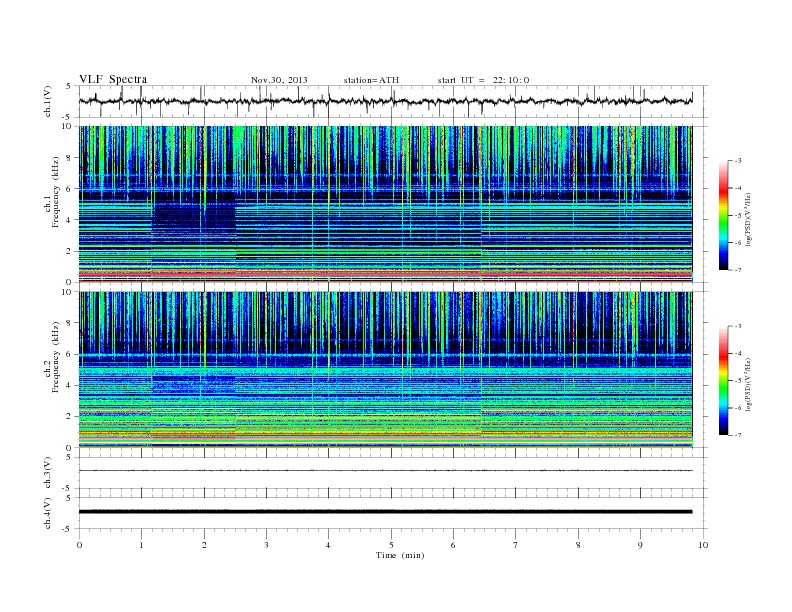This screenshot has height=612, width=792.
Task: Click the upper "log(PSD)(V²/Hz)" colorbar label
Action: coord(749,220)
